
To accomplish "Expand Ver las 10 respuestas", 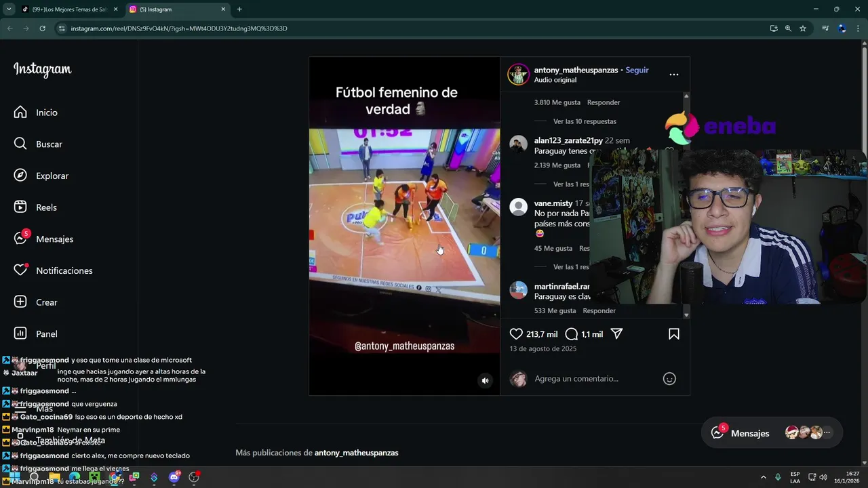I will [x=585, y=121].
